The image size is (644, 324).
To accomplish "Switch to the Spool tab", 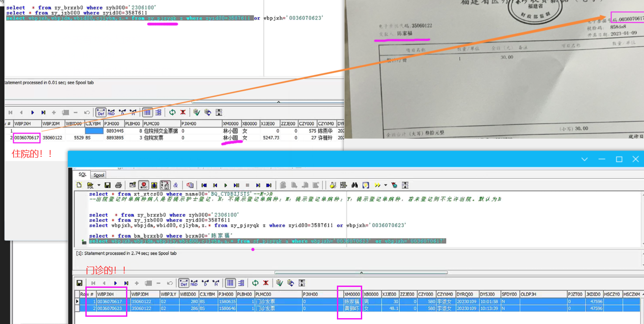I will pyautogui.click(x=99, y=175).
